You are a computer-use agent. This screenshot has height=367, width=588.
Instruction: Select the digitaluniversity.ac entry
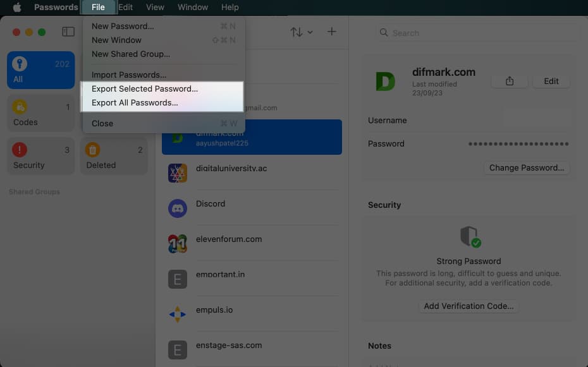(x=252, y=172)
